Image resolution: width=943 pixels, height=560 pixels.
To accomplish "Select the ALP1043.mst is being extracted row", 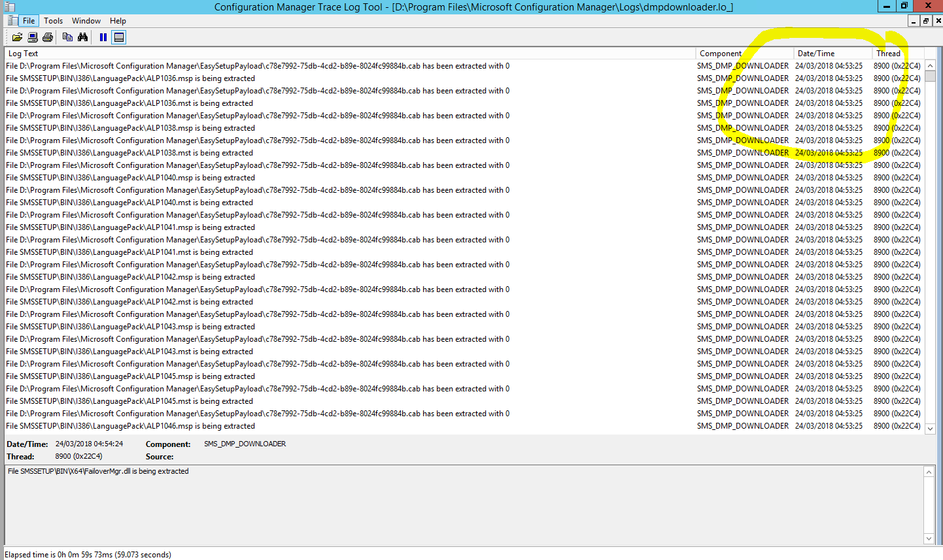I will point(464,352).
